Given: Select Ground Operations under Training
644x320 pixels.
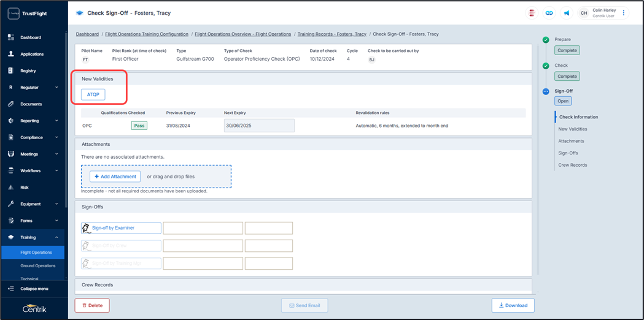Looking at the screenshot, I should click(x=38, y=266).
